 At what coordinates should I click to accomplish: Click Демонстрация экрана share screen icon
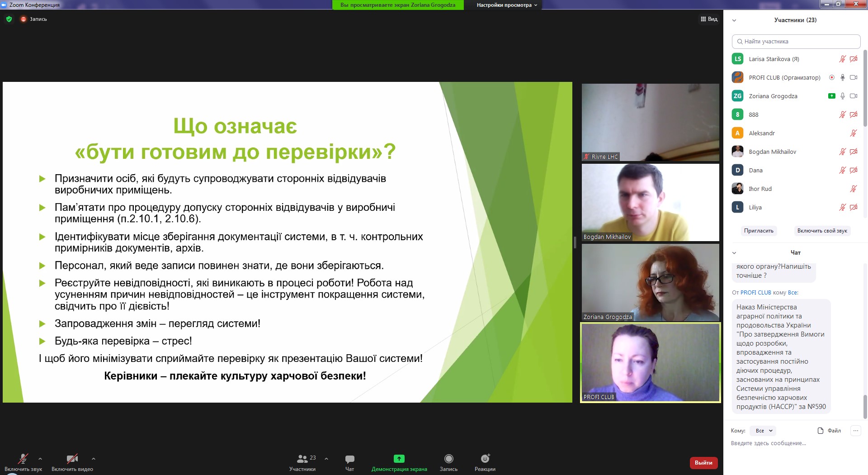[x=399, y=459]
